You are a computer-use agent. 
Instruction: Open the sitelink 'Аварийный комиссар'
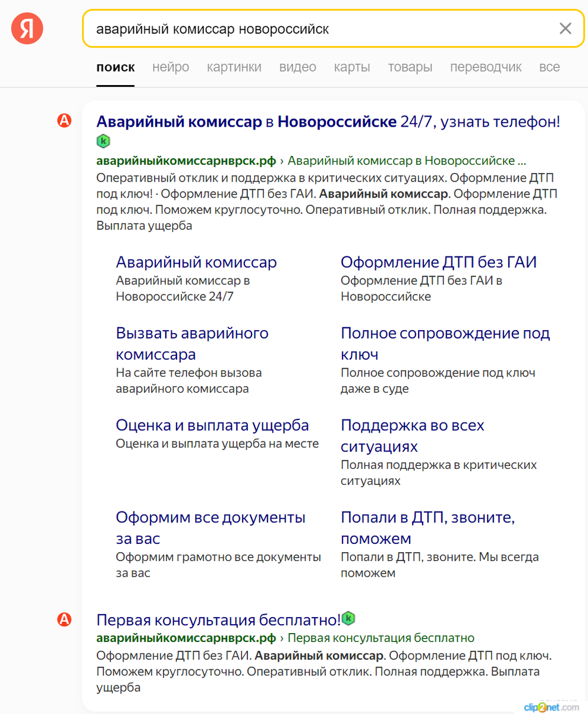(196, 262)
